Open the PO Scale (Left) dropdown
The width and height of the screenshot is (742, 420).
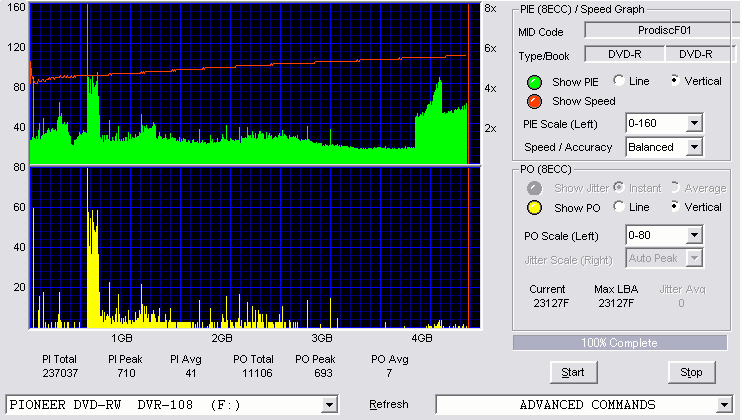[694, 235]
